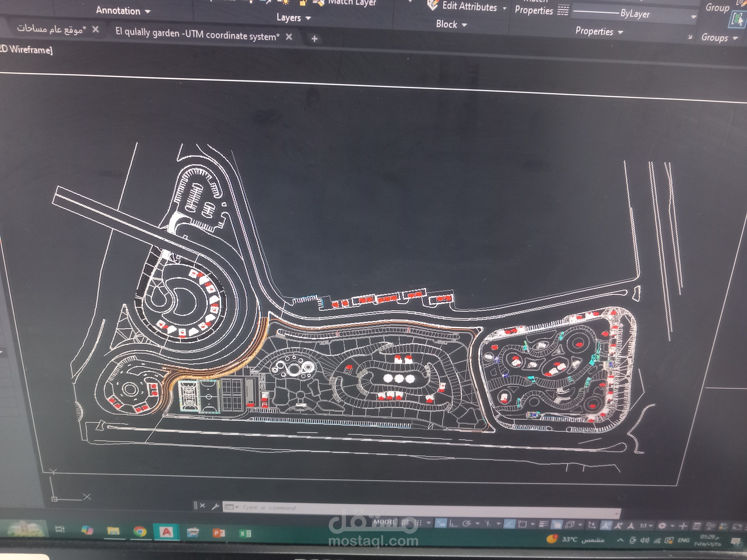
Task: Click the Properties label next to linetype
Action: pos(534,10)
